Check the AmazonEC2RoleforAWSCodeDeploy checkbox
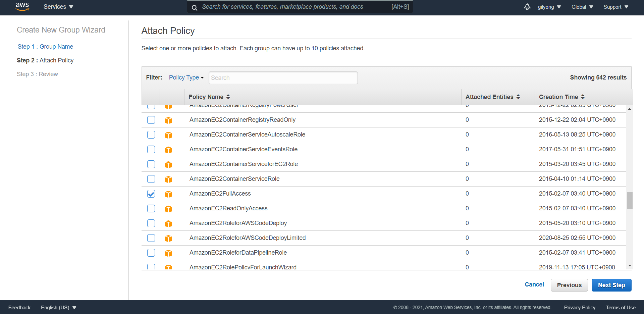The width and height of the screenshot is (644, 314). [x=151, y=223]
